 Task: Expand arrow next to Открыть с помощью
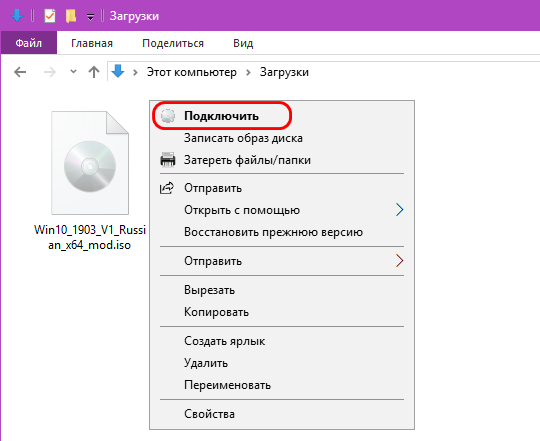pos(399,210)
